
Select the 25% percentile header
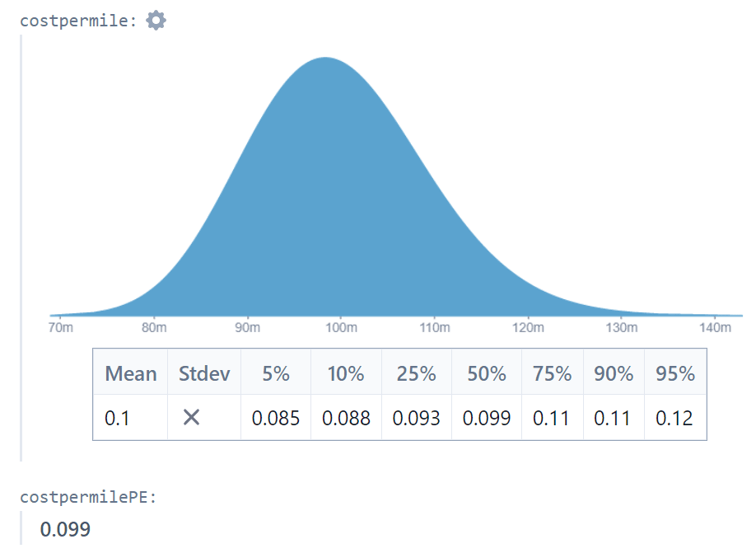coord(416,373)
